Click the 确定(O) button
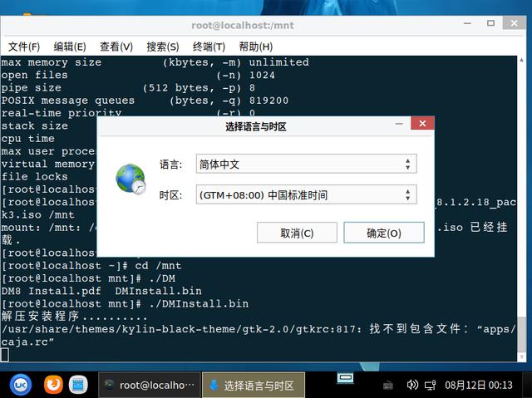The image size is (532, 398). pyautogui.click(x=384, y=233)
